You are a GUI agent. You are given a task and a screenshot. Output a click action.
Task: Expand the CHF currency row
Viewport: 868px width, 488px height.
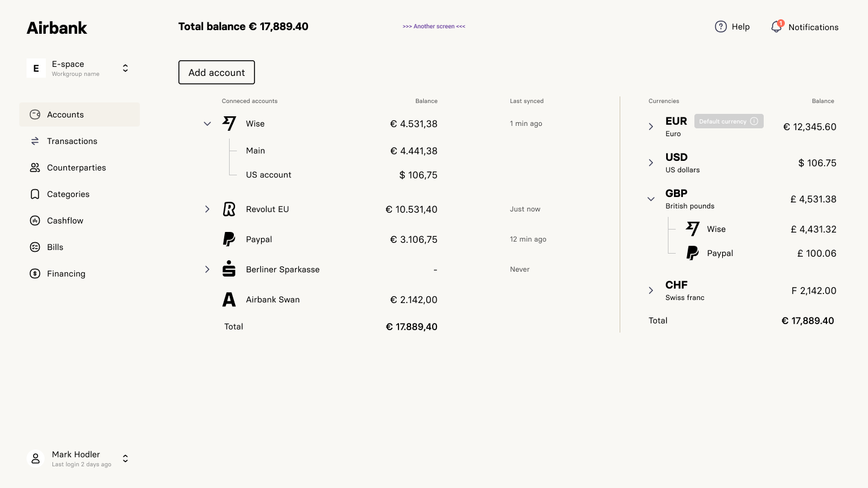tap(651, 290)
